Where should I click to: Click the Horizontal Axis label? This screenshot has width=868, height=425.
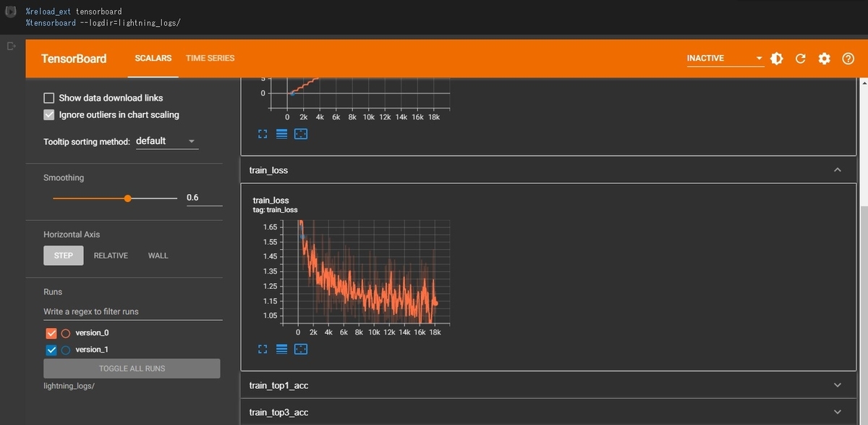pyautogui.click(x=72, y=235)
